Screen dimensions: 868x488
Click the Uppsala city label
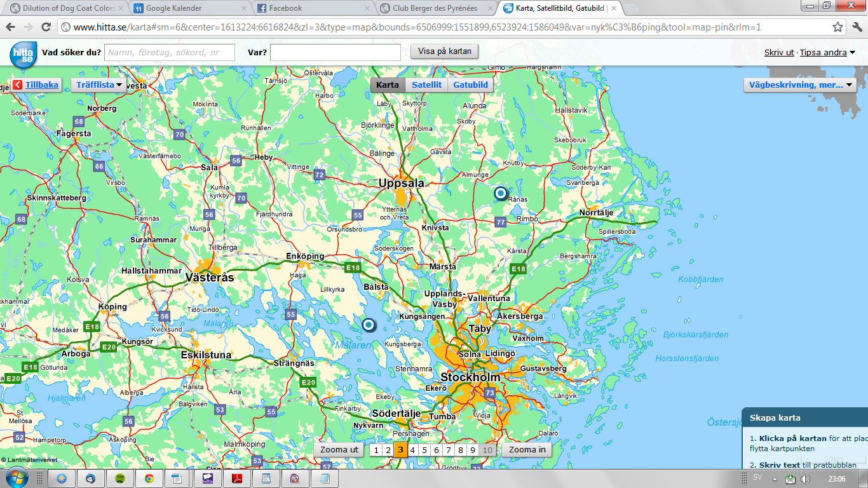click(401, 183)
